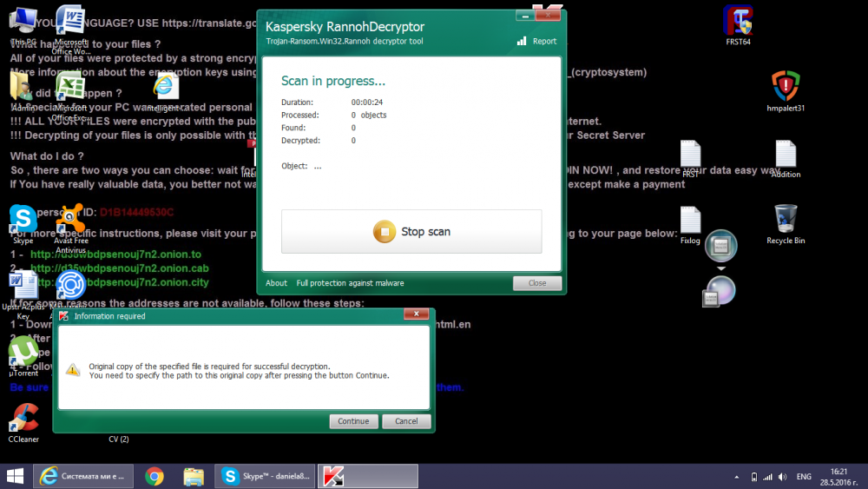Open the This PC desktop icon
This screenshot has width=868, height=489.
click(x=23, y=26)
